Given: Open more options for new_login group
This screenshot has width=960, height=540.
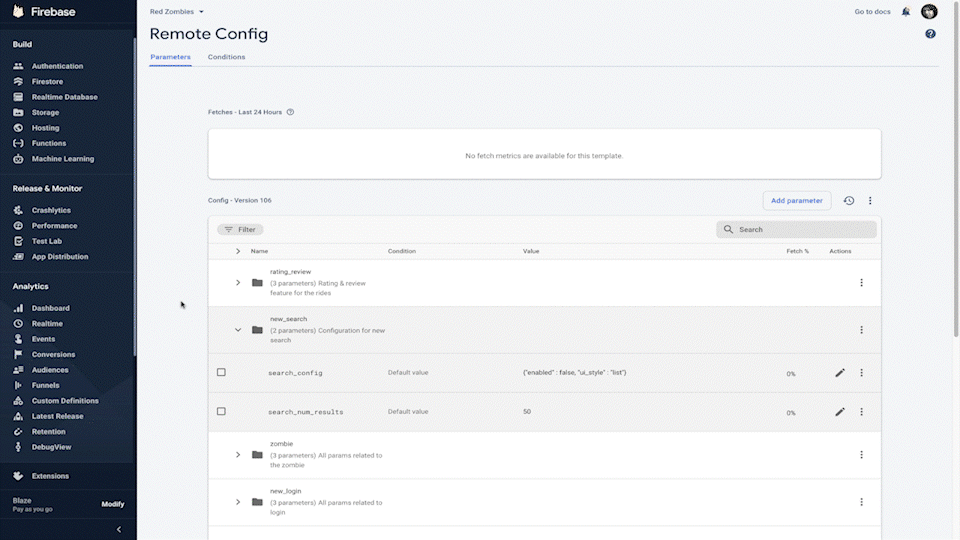Looking at the screenshot, I should coord(861,502).
